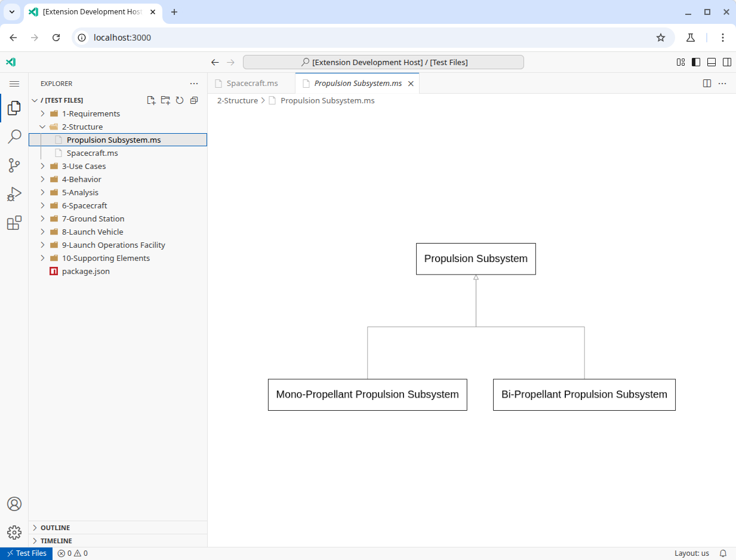Viewport: 736px width, 560px height.
Task: Refresh the Explorer file tree
Action: (x=180, y=100)
